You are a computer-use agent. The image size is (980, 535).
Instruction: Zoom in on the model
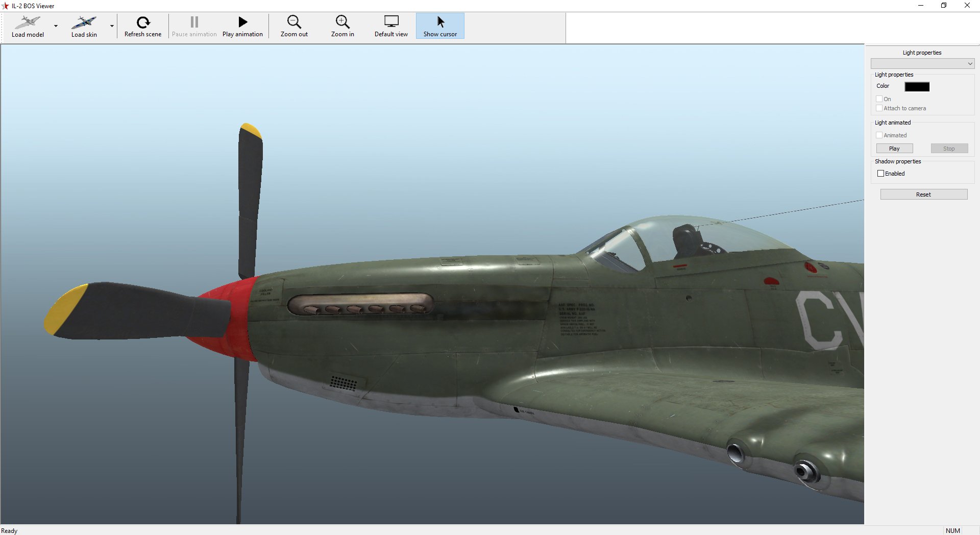[342, 26]
